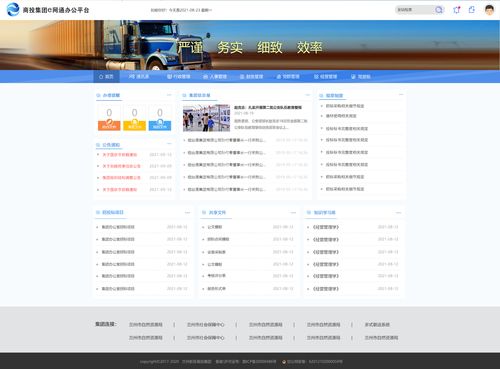The image size is (500, 369).
Task: Click the magnifier search icon
Action: tap(439, 10)
